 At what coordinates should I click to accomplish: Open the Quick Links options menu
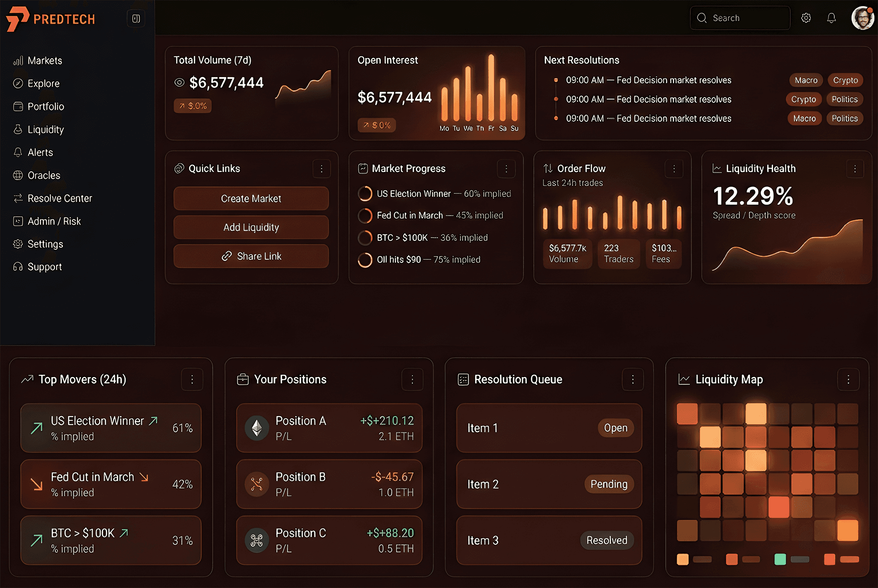pos(322,168)
